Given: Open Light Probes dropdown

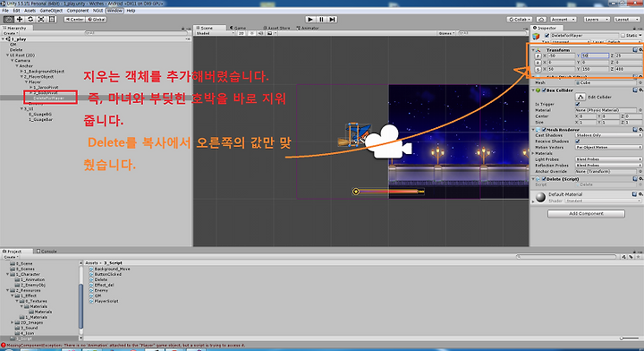Looking at the screenshot, I should pyautogui.click(x=608, y=159).
